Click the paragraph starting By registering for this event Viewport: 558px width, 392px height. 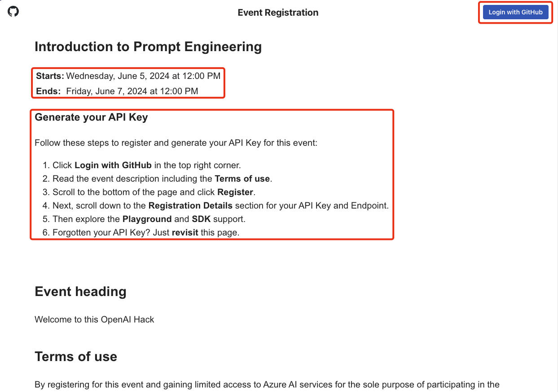[267, 384]
